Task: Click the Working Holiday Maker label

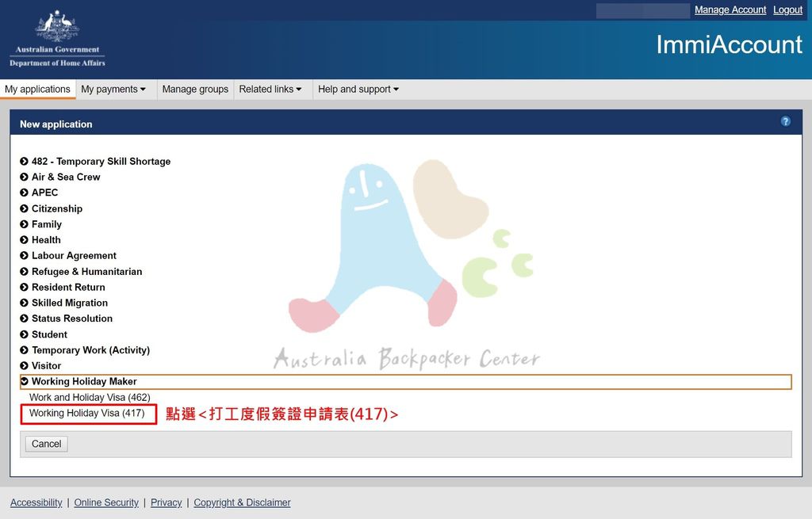Action: pos(84,381)
